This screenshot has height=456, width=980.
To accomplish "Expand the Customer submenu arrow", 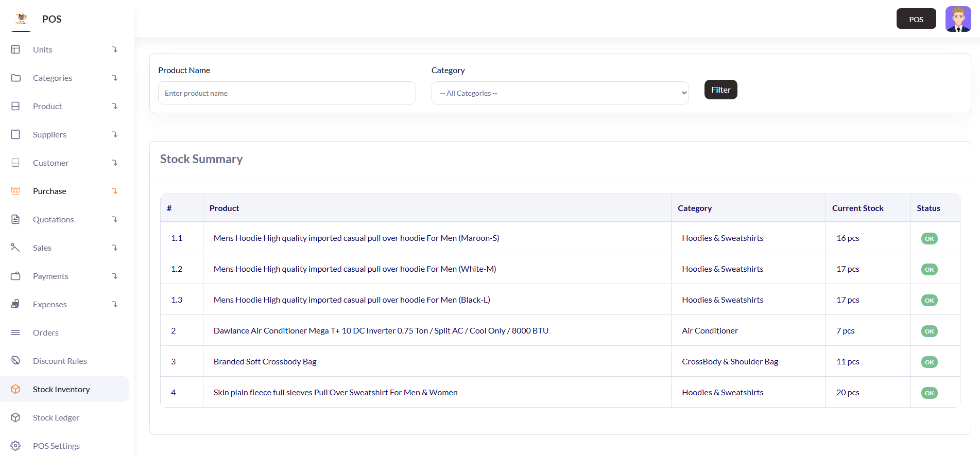I will [115, 163].
